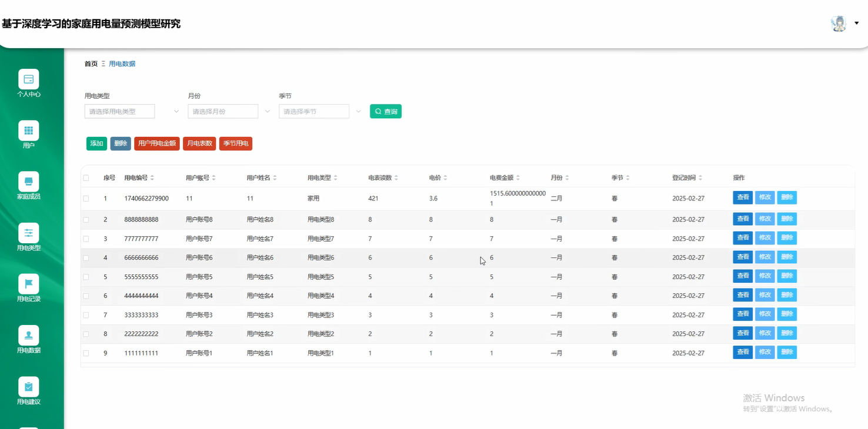Click 家用 type cell
The height and width of the screenshot is (429, 868).
(313, 199)
